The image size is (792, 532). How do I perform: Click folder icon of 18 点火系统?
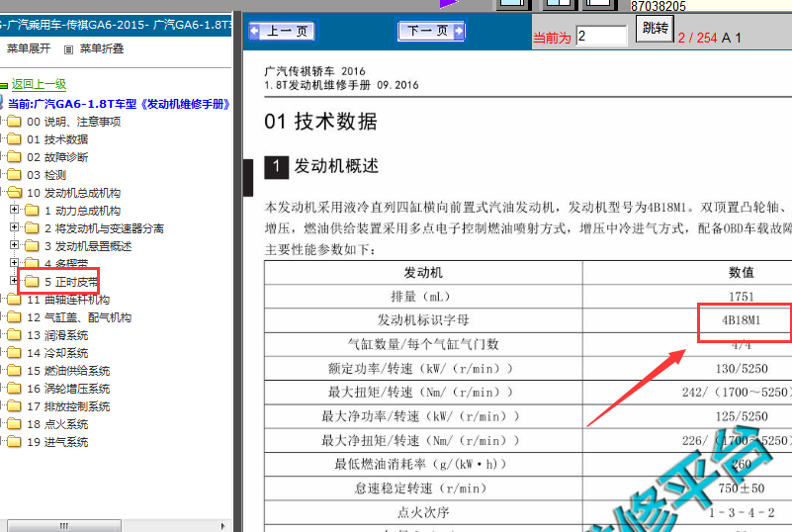click(x=14, y=424)
